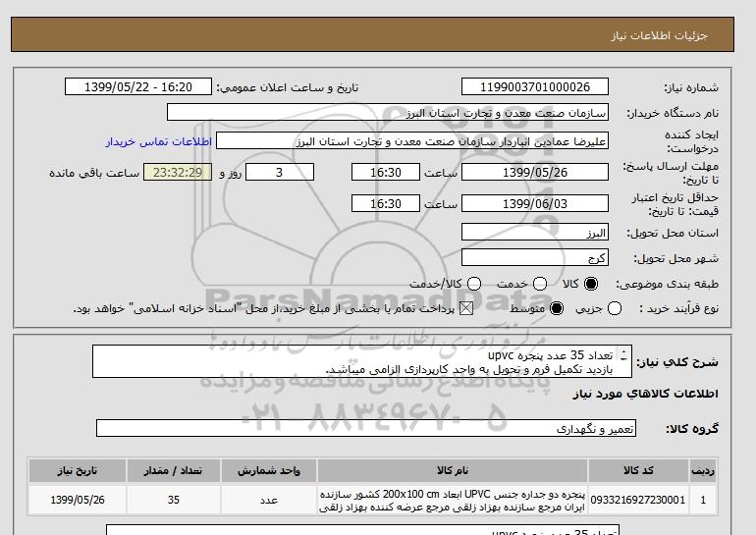The image size is (756, 535).
Task: Click remaining time countdown 23:32:29
Action: 178,172
